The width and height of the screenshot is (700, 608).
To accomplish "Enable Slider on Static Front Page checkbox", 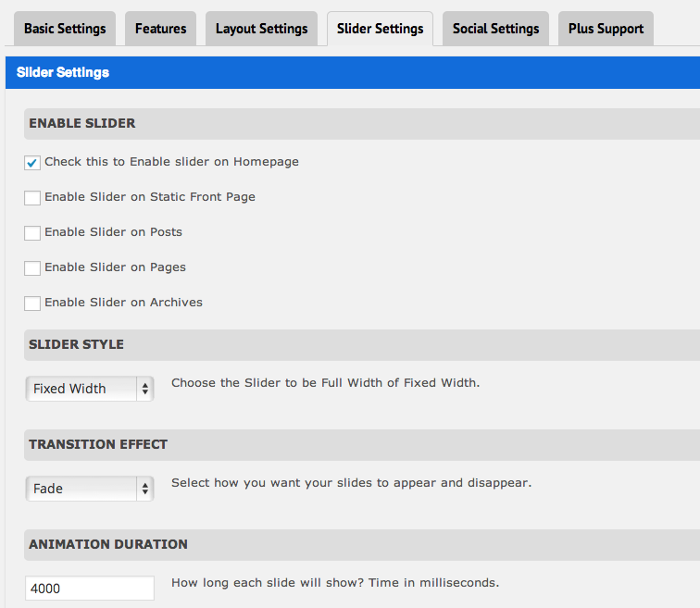I will 32,198.
